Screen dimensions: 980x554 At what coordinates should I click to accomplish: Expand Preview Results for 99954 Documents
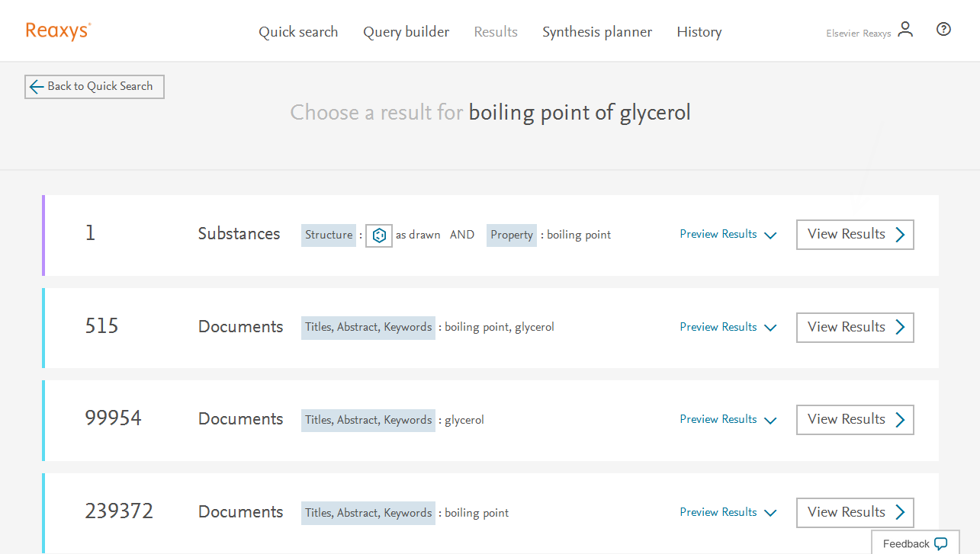click(728, 420)
